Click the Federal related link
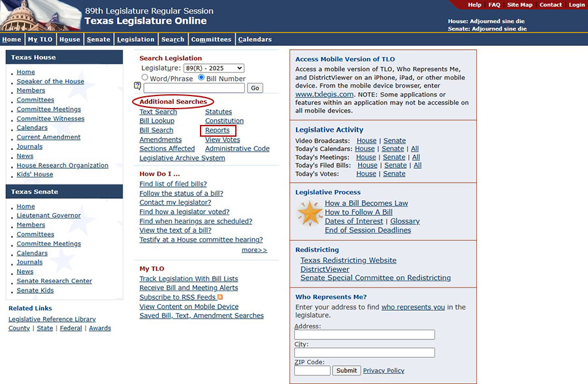 [x=71, y=328]
